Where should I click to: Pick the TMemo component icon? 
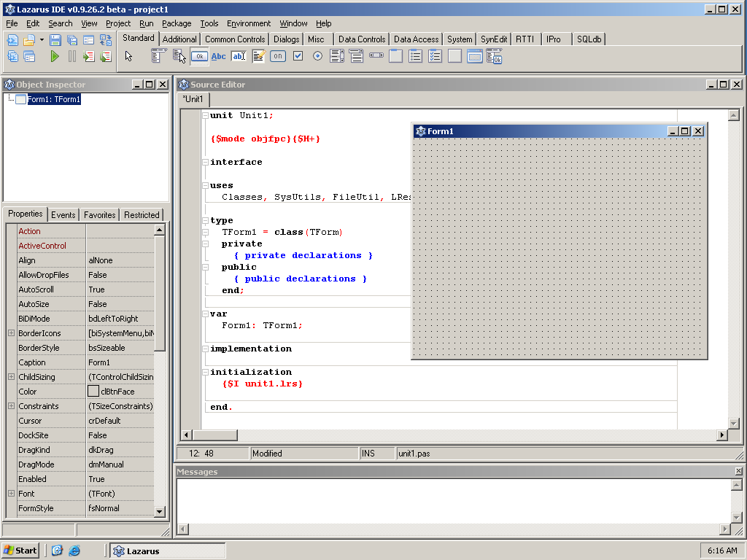point(259,56)
